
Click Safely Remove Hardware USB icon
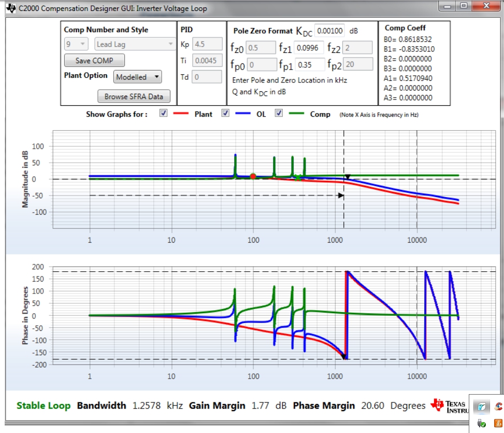tap(481, 423)
